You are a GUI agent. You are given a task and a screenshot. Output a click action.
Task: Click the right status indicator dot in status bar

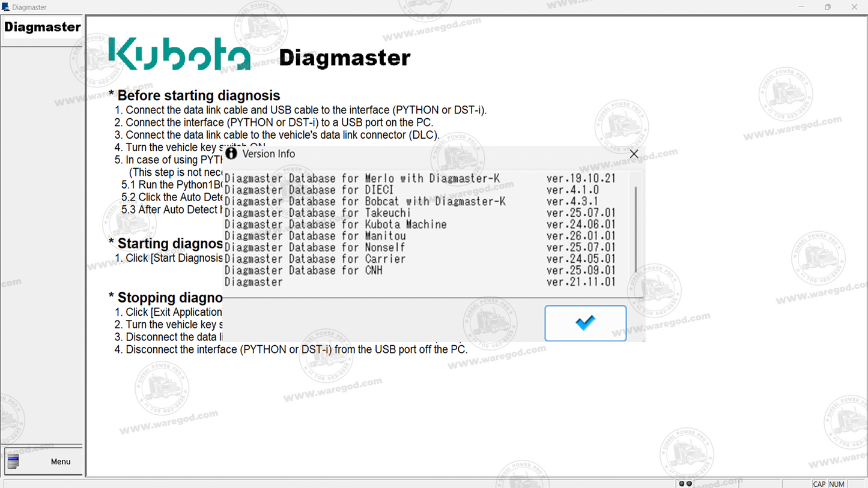(688, 483)
